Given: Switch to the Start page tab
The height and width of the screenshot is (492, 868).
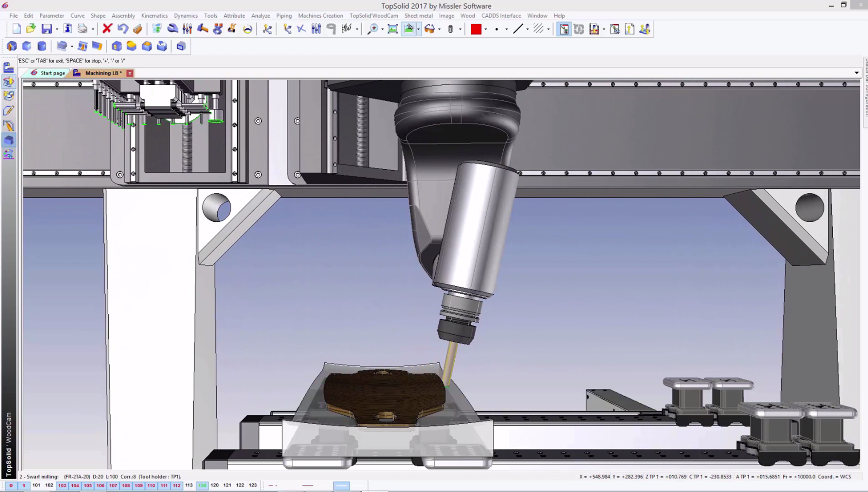Looking at the screenshot, I should coord(52,73).
